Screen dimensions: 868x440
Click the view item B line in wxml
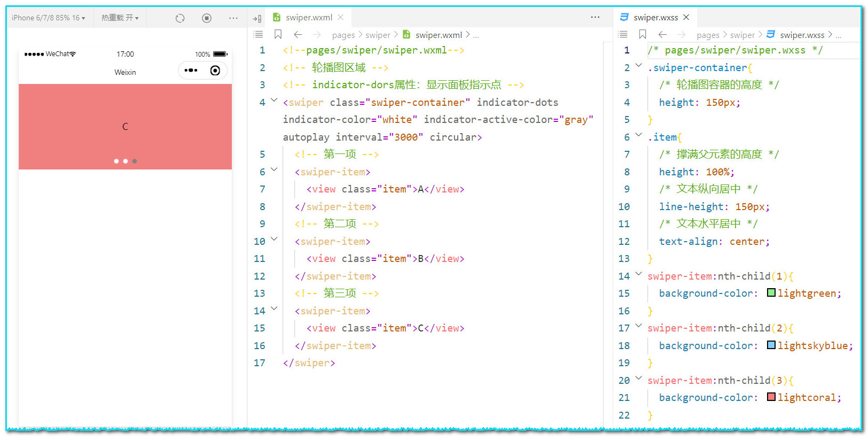click(385, 259)
